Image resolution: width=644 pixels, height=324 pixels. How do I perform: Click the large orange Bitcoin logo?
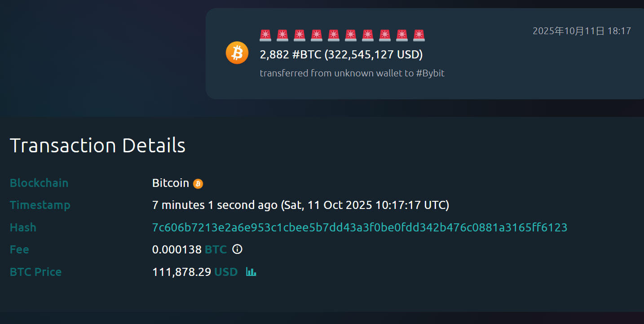coord(237,53)
